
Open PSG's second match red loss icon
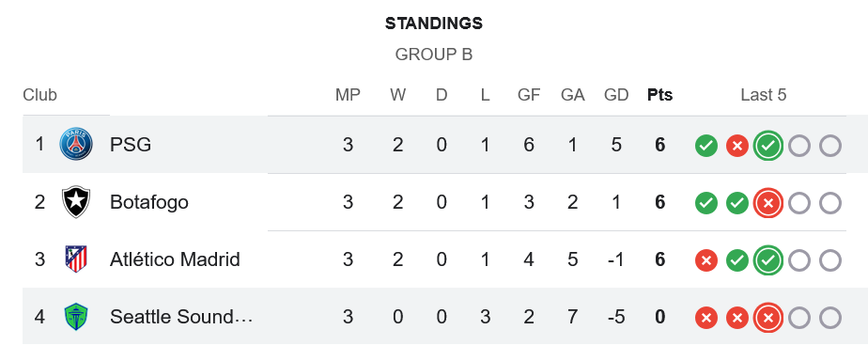737,146
